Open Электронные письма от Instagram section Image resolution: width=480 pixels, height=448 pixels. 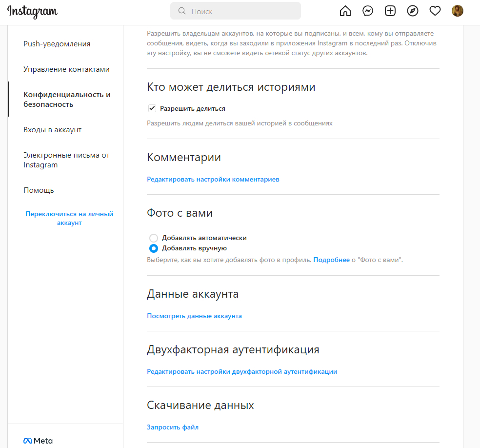pyautogui.click(x=66, y=160)
